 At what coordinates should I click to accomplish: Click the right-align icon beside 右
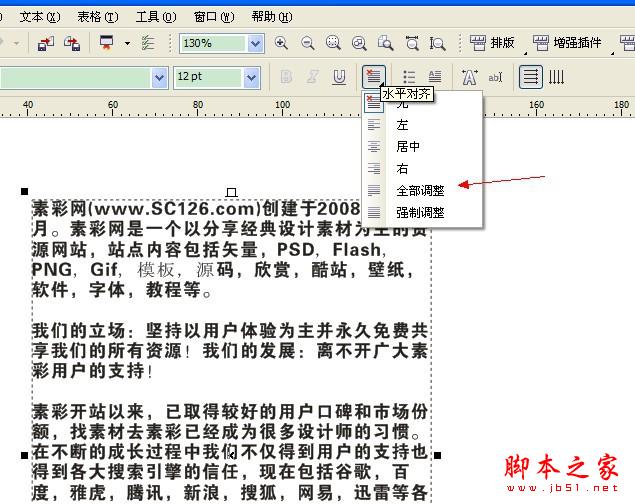click(374, 168)
